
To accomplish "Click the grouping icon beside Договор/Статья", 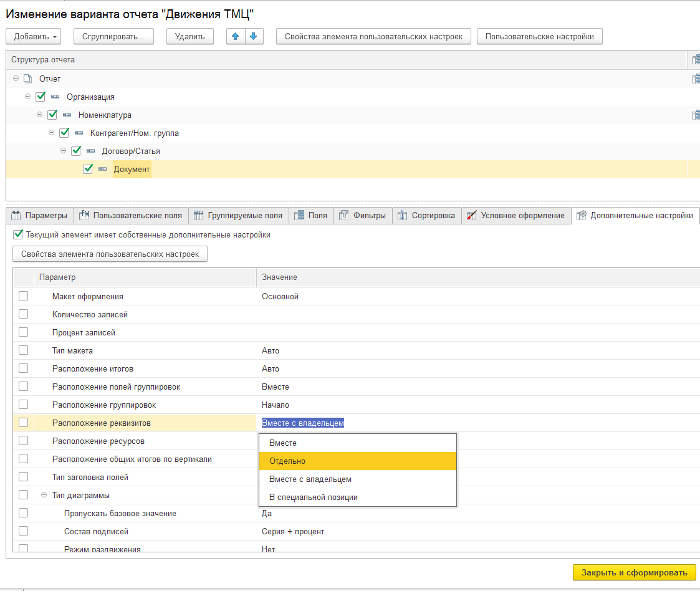I will pos(91,151).
